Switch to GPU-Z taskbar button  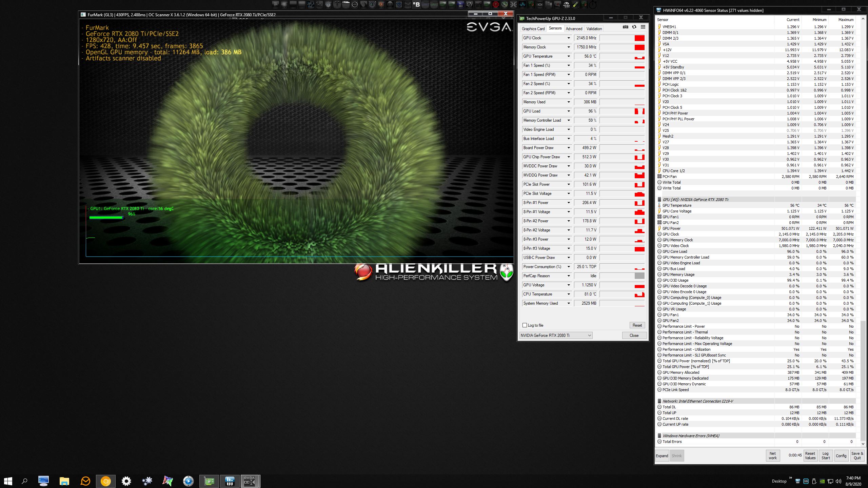click(x=209, y=481)
